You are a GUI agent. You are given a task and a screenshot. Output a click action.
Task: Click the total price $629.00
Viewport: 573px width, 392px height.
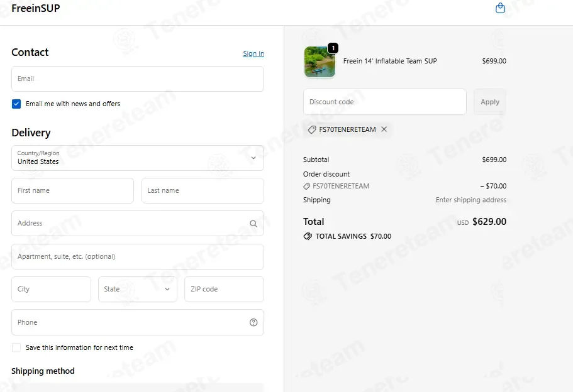489,222
